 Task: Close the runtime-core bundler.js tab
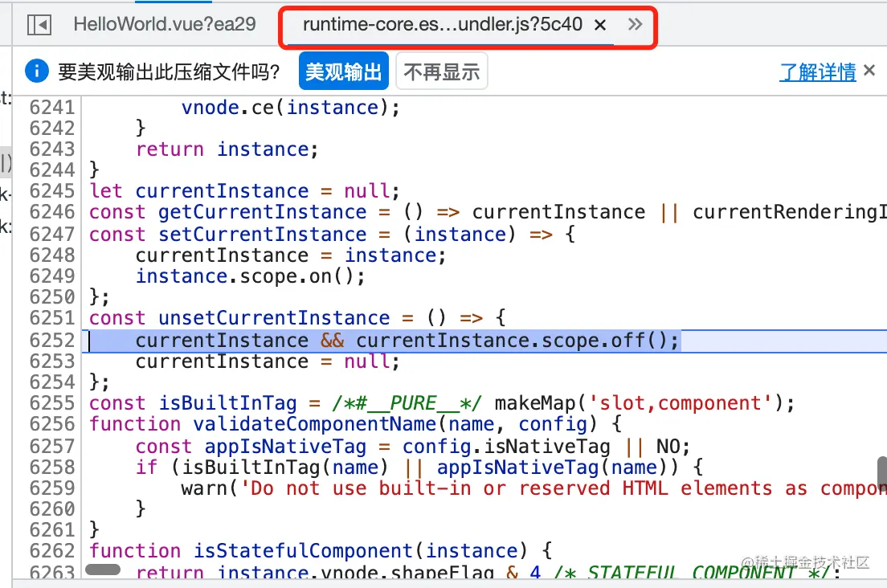click(x=600, y=25)
